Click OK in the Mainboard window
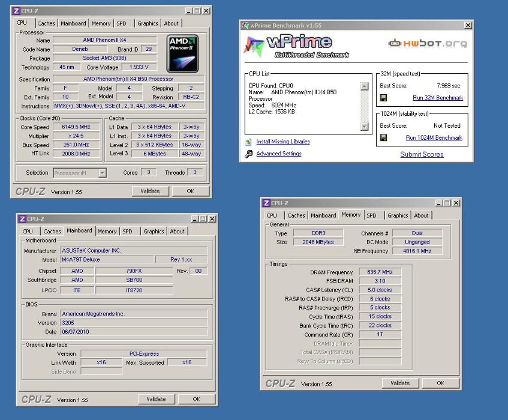Image resolution: width=508 pixels, height=420 pixels. [196, 399]
